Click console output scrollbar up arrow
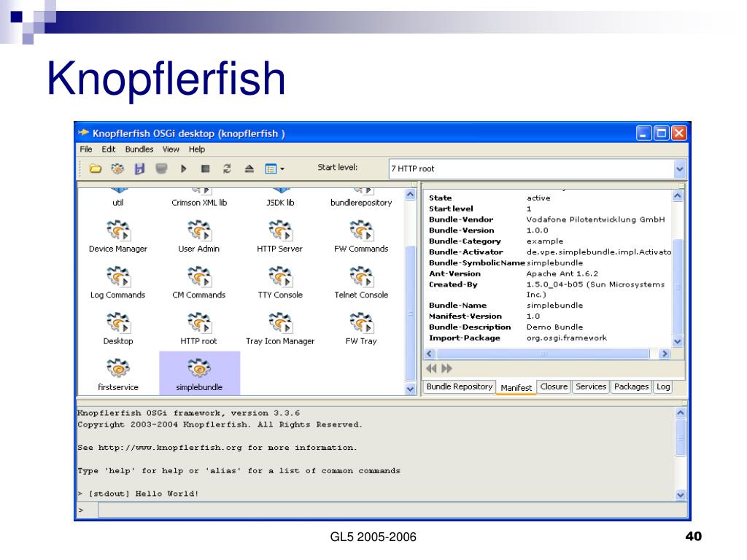Screen dimensions: 747x560 click(681, 413)
